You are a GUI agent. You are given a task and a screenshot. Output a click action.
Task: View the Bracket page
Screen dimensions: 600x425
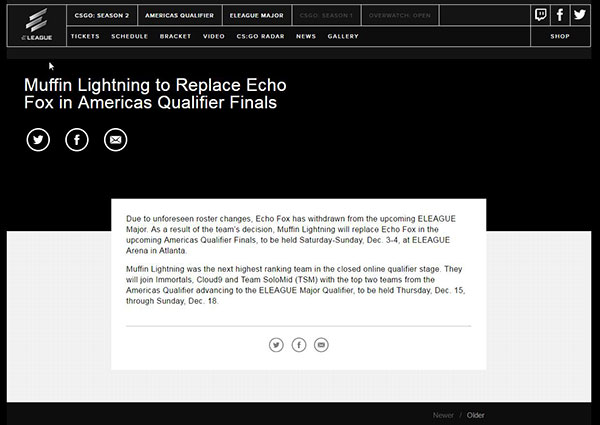[x=175, y=36]
